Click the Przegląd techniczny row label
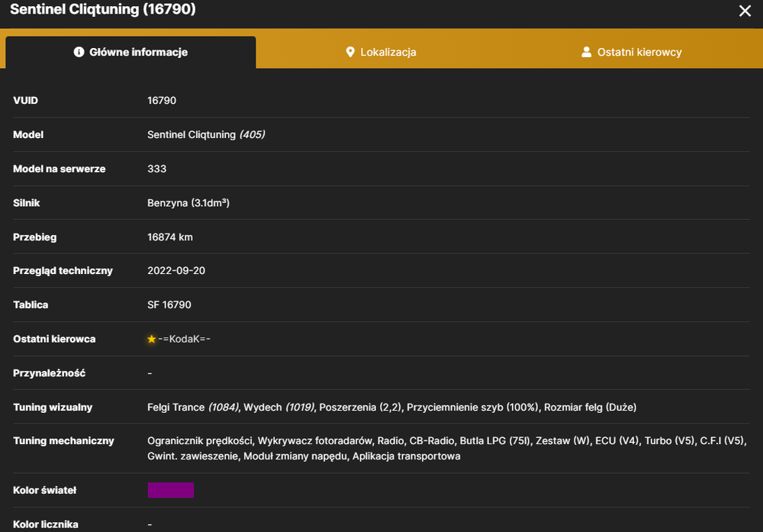763x532 pixels. (x=63, y=271)
